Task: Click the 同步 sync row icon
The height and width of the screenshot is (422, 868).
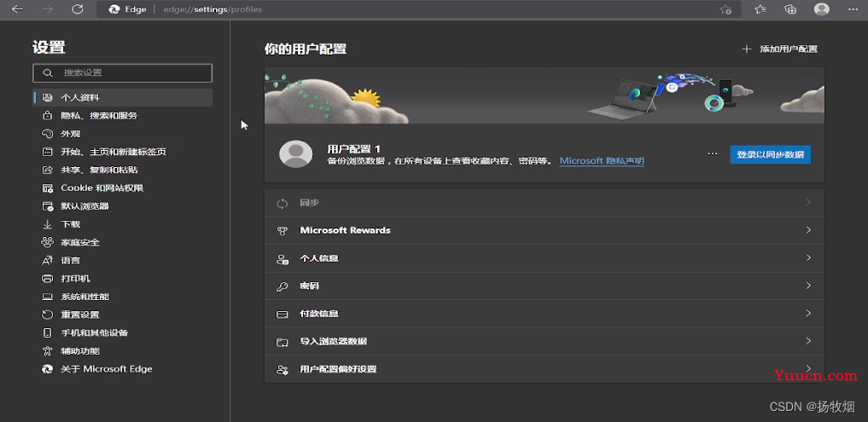Action: tap(283, 203)
